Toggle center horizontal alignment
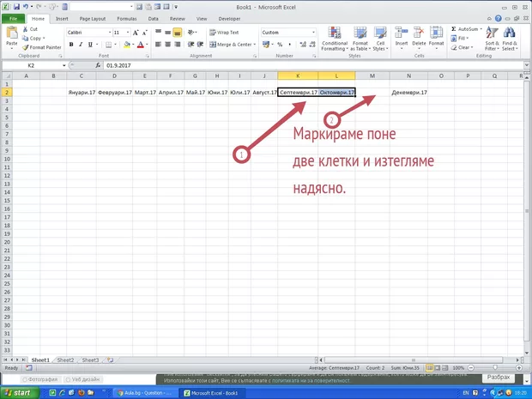The image size is (532, 399). tap(167, 45)
